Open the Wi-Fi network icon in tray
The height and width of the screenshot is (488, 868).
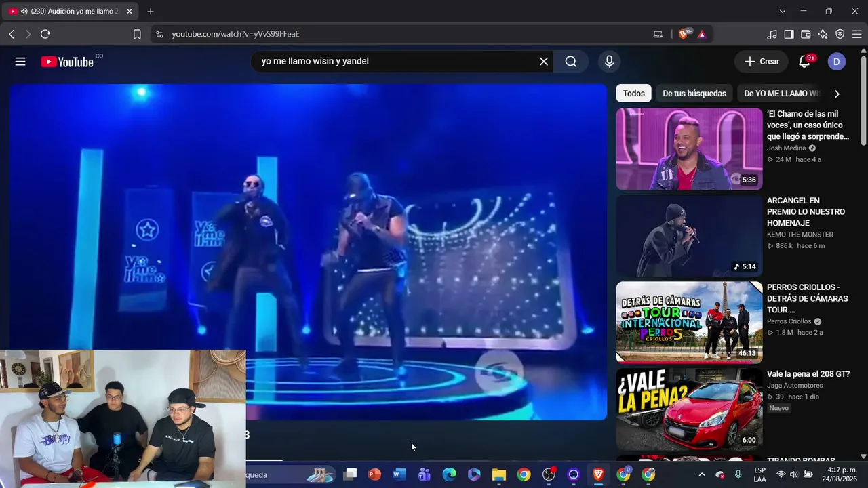(781, 474)
